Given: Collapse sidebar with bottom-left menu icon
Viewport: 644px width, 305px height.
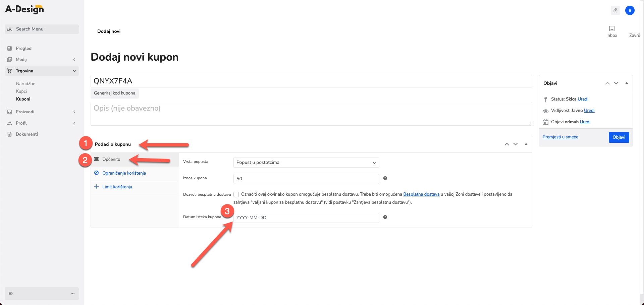Looking at the screenshot, I should 11,293.
